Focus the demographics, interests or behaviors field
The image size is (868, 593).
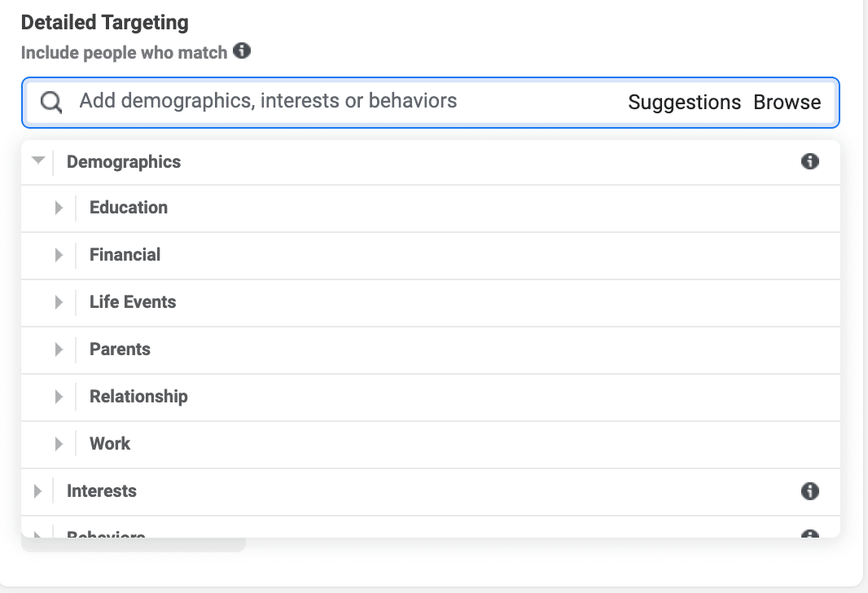point(326,102)
